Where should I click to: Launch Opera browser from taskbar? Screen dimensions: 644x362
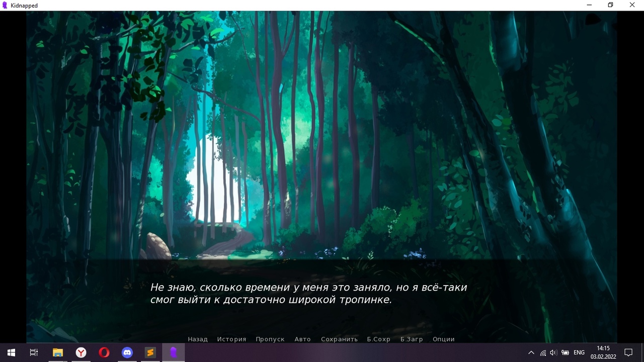point(104,352)
